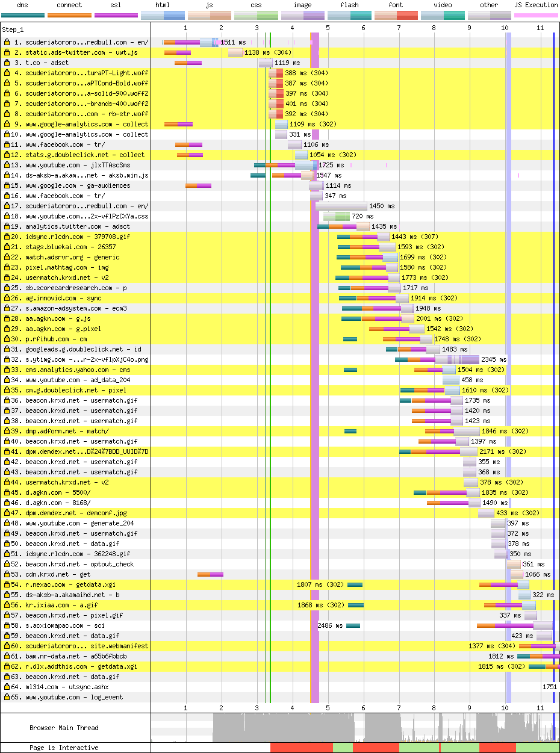Click the lock icon beside static.ads-twitter.com uwt.js
560x753 pixels.
7,52
